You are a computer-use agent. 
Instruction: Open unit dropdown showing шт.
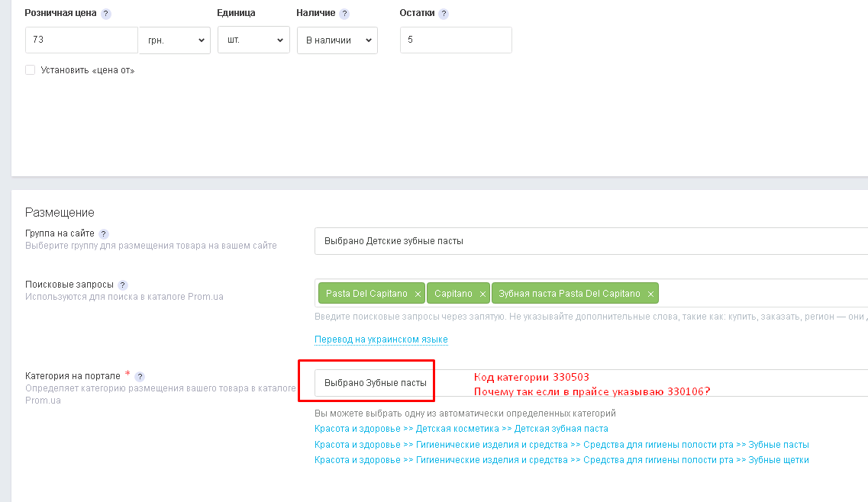[253, 40]
